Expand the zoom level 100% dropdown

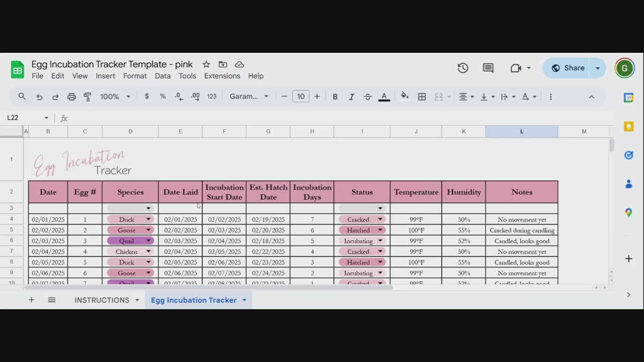click(115, 97)
